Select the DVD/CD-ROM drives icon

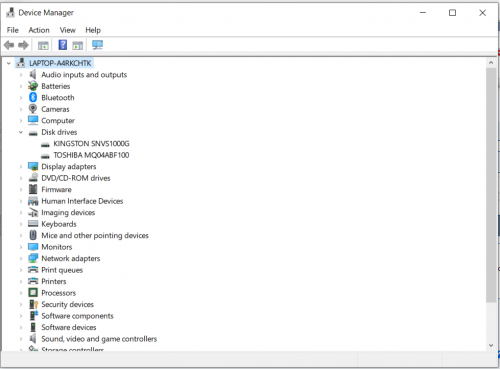tap(33, 178)
